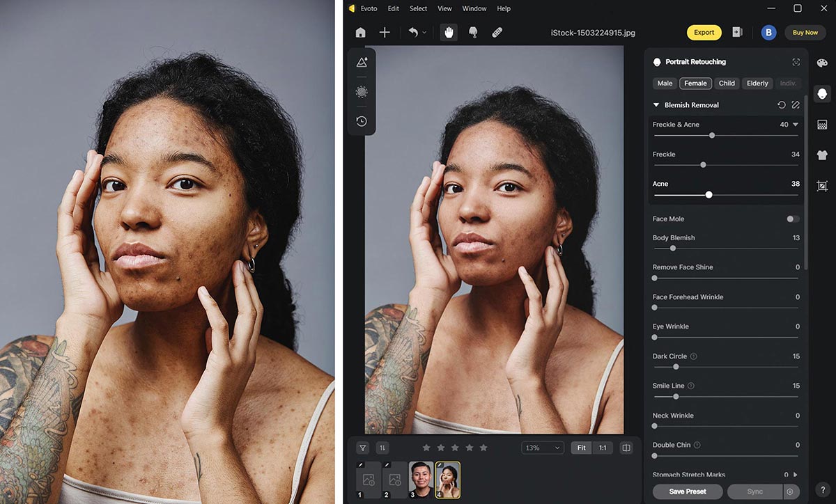Open the History panel icon

click(x=362, y=121)
